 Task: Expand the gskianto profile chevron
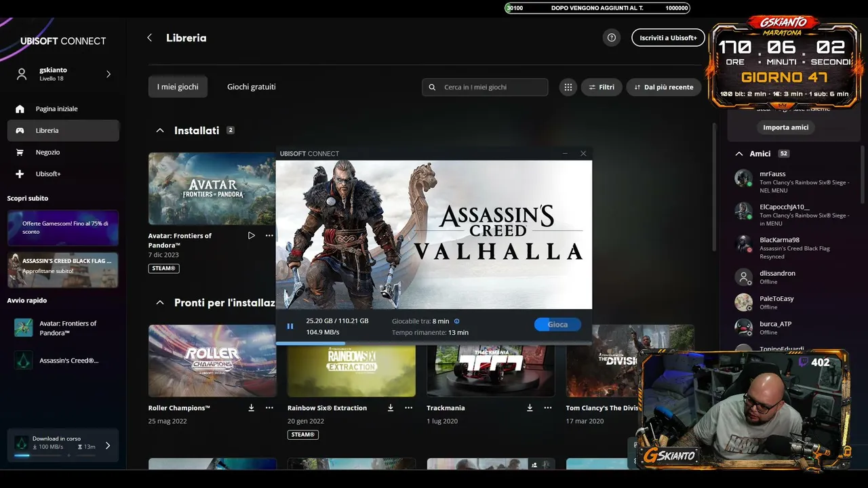tap(108, 75)
